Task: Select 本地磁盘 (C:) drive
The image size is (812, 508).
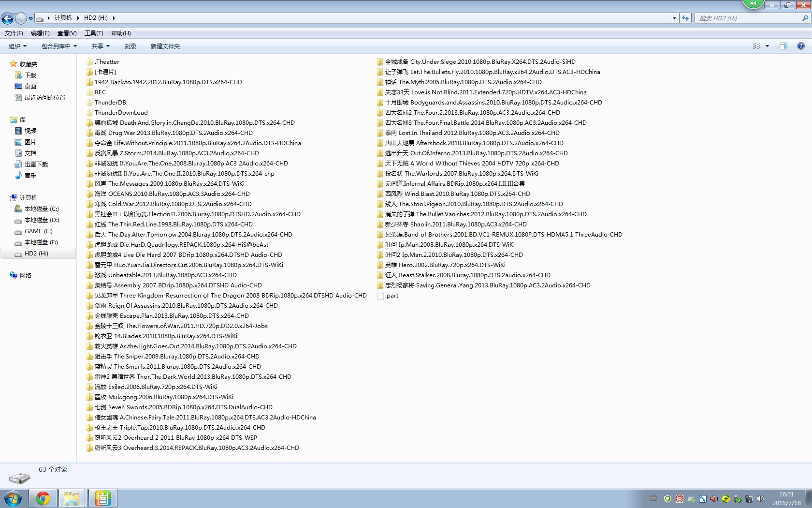Action: (x=42, y=209)
